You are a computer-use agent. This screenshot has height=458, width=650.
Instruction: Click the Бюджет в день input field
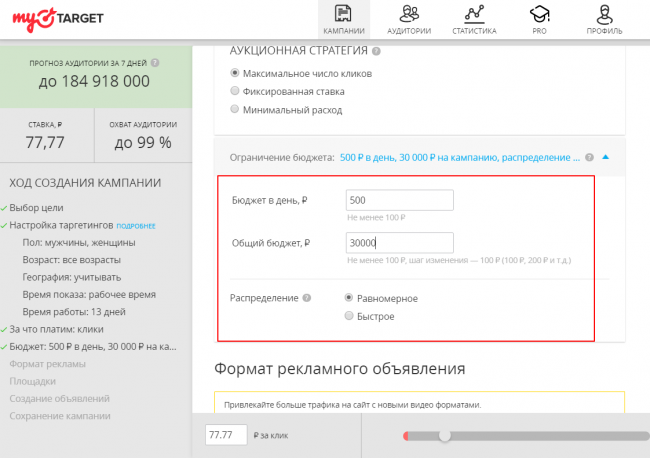[x=398, y=200]
